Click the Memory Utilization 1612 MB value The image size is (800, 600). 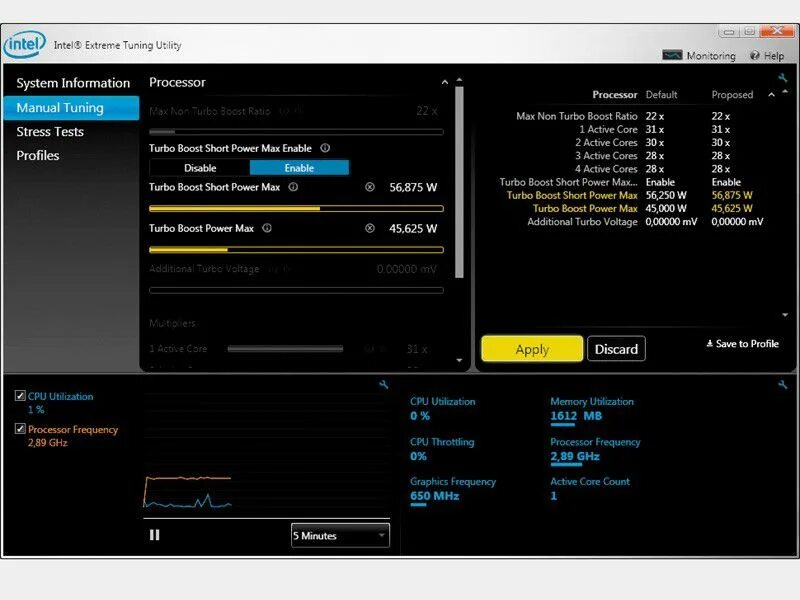(x=576, y=416)
